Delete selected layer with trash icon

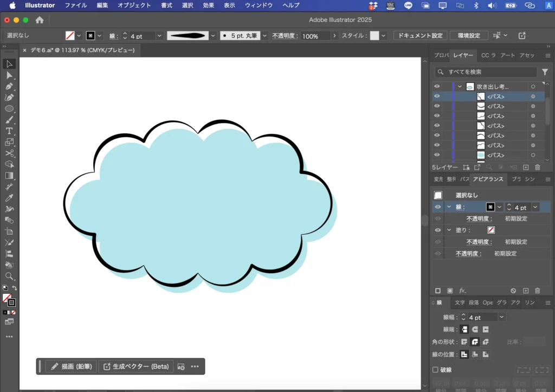click(x=538, y=168)
